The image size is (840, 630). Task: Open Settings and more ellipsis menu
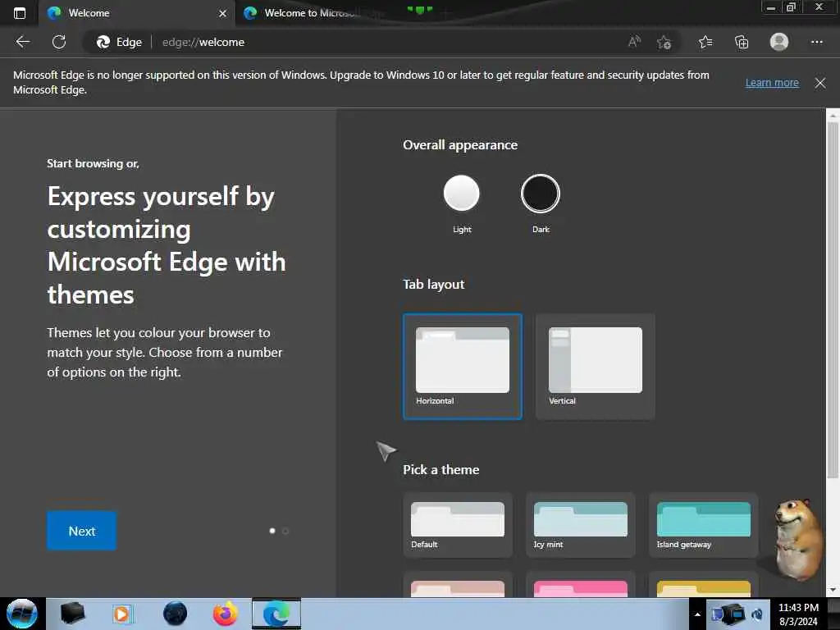click(816, 42)
